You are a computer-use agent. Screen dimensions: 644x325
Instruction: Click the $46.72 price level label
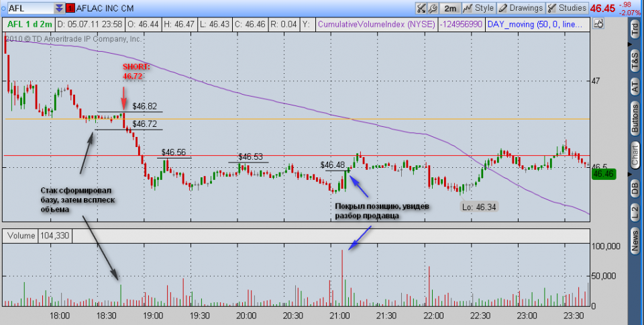coord(145,124)
